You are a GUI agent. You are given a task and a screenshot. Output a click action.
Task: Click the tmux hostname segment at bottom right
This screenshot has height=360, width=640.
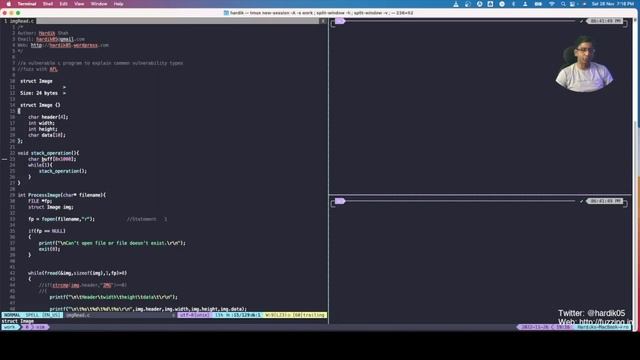tap(603, 327)
